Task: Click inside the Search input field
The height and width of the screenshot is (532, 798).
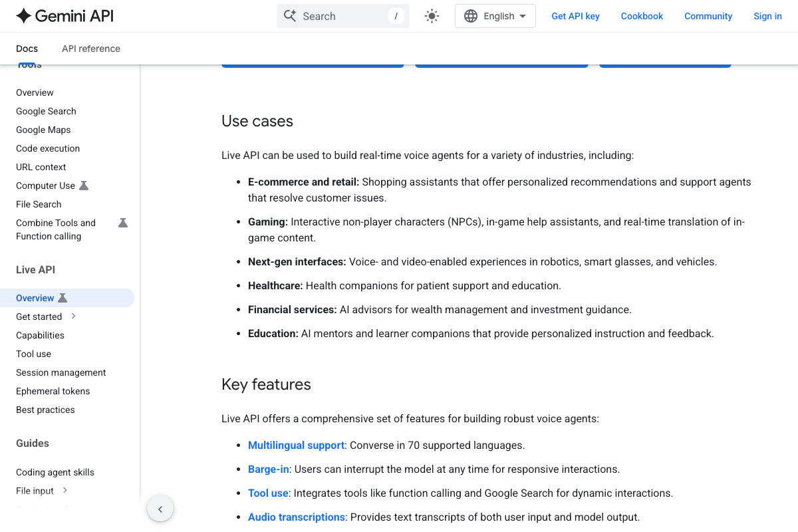Action: click(339, 15)
